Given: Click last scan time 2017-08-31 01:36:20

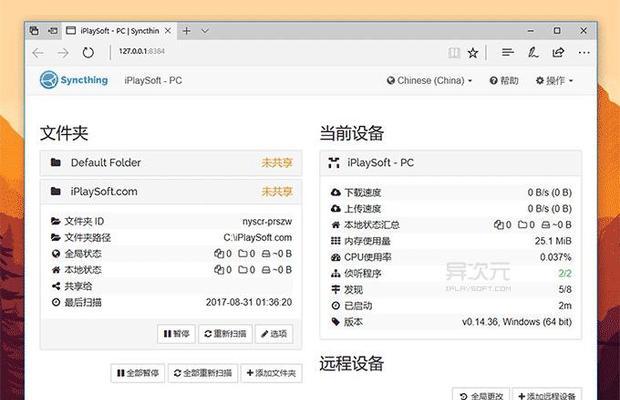Looking at the screenshot, I should pos(249,302).
